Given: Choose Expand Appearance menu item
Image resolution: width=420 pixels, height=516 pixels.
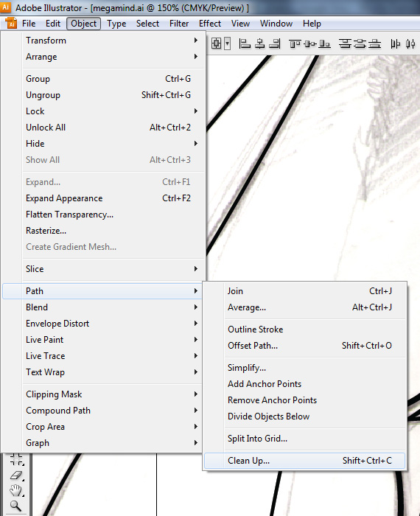Looking at the screenshot, I should pyautogui.click(x=113, y=198).
